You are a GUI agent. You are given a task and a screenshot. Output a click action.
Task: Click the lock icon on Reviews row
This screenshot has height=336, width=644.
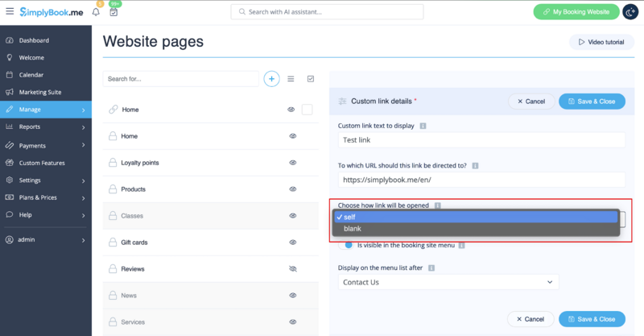pyautogui.click(x=113, y=269)
